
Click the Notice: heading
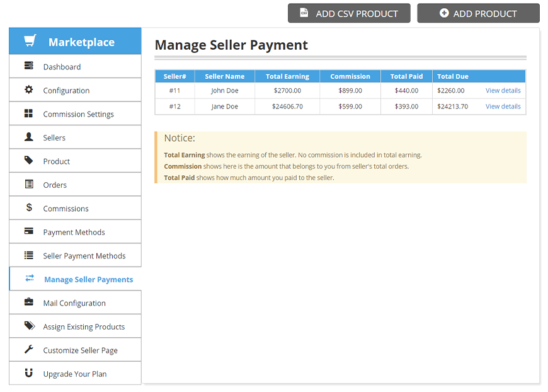pos(180,138)
